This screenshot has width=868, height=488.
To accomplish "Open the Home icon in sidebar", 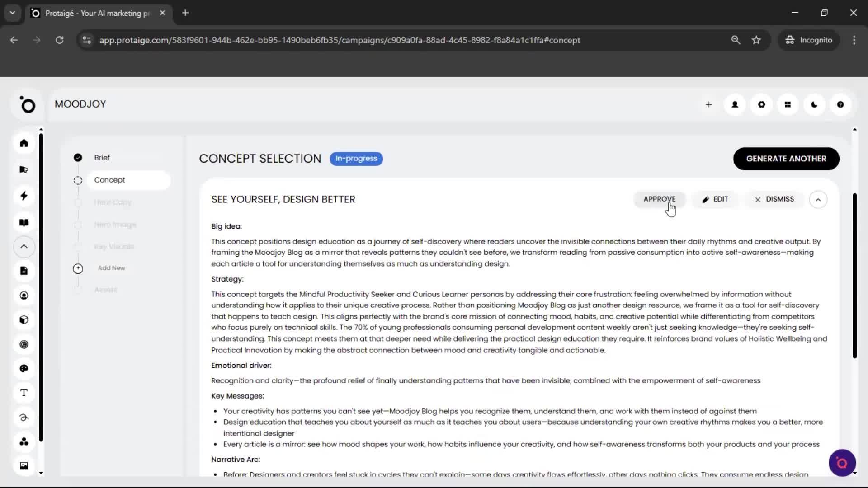I will pyautogui.click(x=24, y=143).
